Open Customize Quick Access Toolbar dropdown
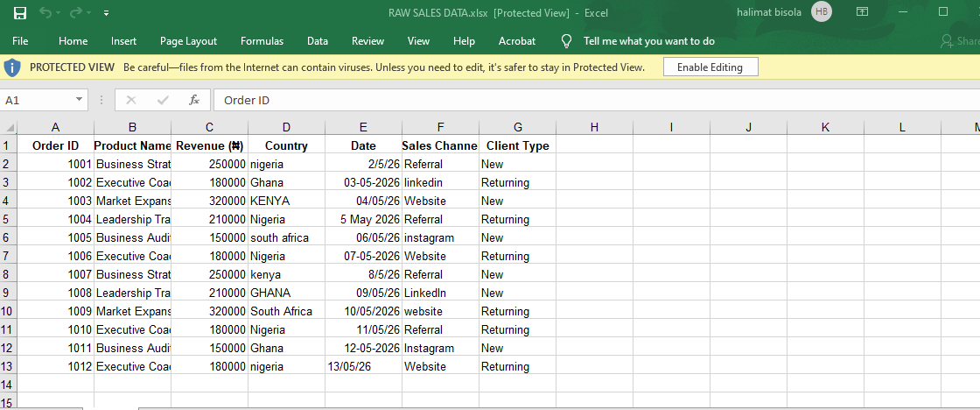Screen dimensions: 980x410 pos(106,12)
